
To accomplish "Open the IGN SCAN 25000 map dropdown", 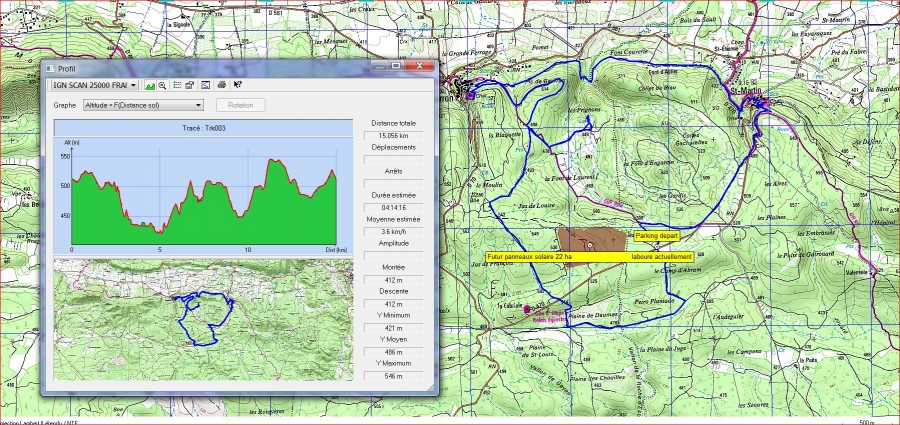I will point(95,85).
